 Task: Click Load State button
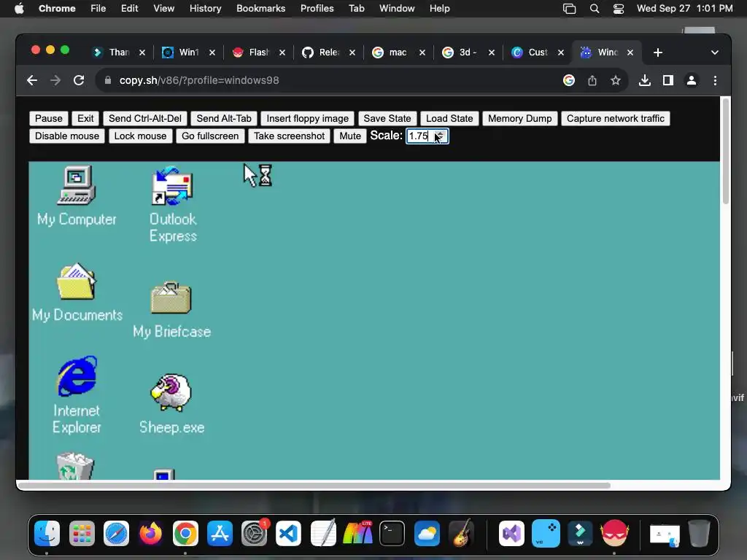(x=449, y=119)
